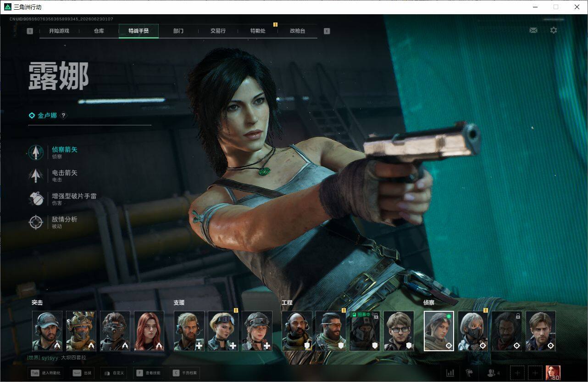The image size is (588, 382).
Task: Click the 露娜 operator name heading
Action: coord(58,76)
